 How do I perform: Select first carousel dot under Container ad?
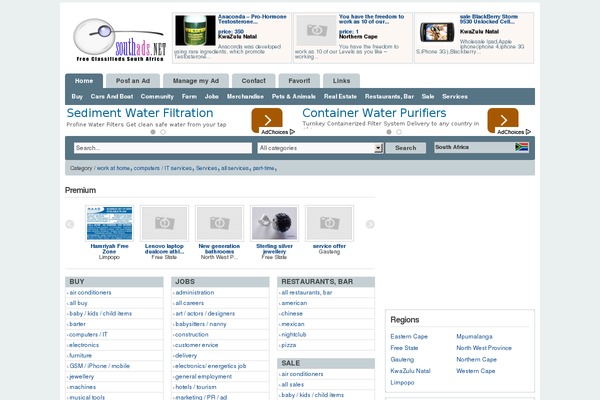point(389,132)
